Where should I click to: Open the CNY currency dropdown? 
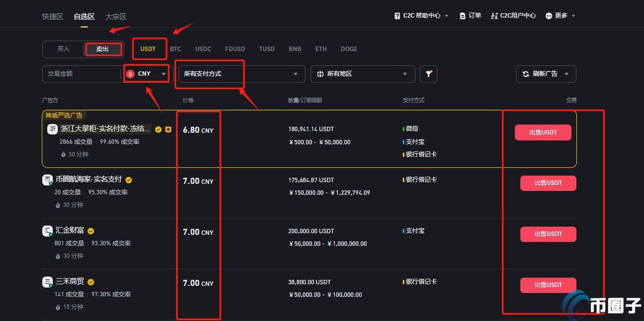click(x=146, y=74)
